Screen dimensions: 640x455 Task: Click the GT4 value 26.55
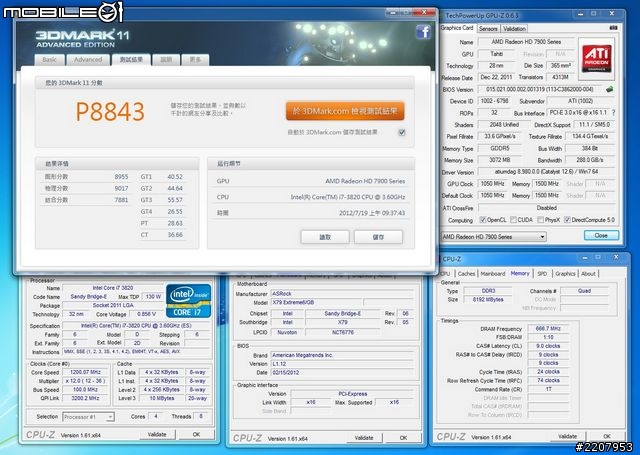coord(175,212)
